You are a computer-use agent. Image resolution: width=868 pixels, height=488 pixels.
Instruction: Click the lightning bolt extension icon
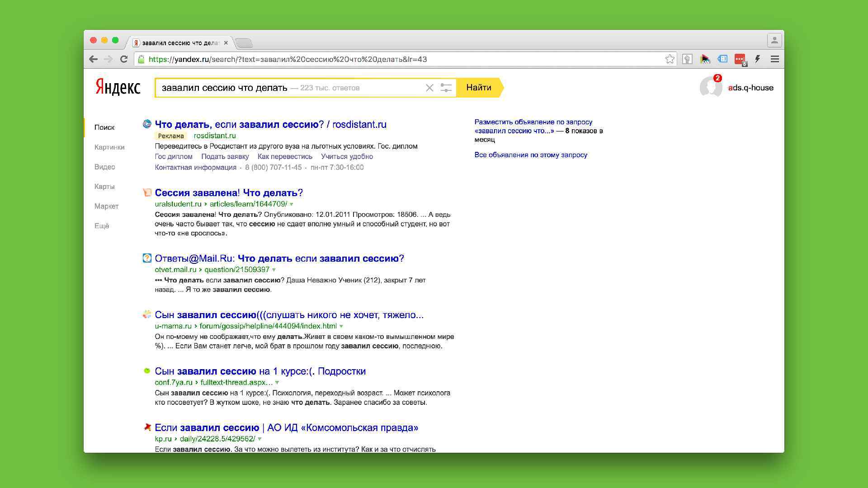click(757, 59)
